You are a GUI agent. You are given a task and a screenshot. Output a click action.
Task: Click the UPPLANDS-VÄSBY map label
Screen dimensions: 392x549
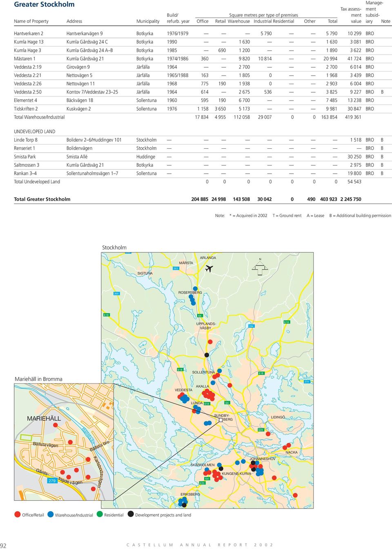tap(206, 326)
